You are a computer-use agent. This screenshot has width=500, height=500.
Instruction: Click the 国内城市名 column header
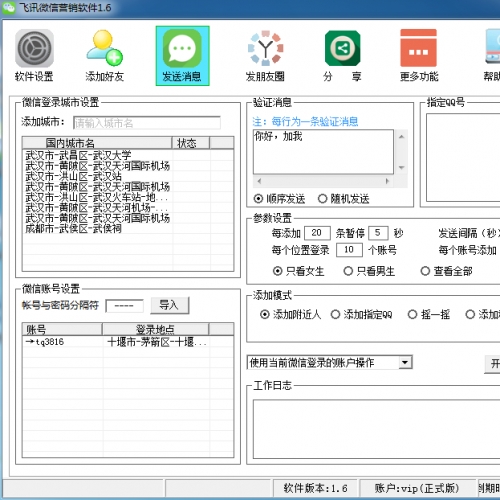tap(97, 143)
